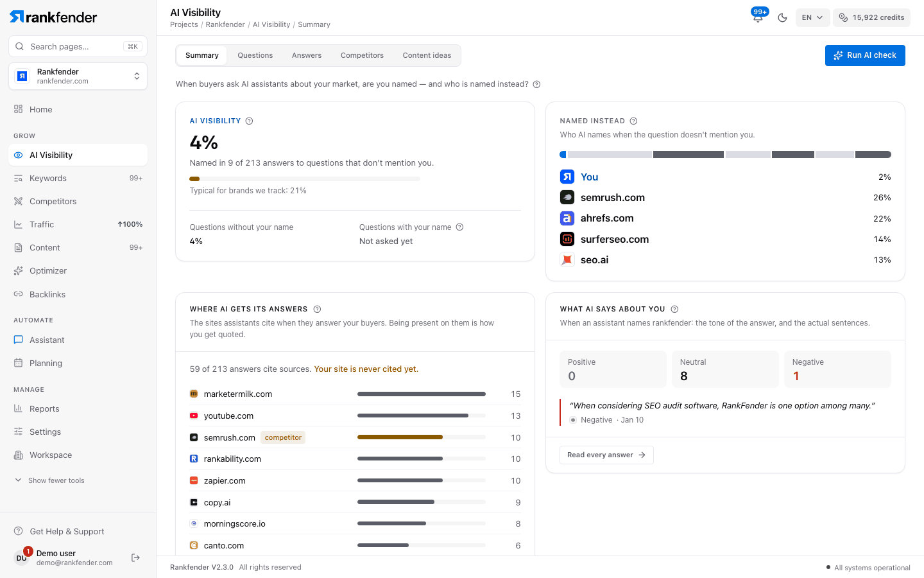Open Keywords in the sidebar
924x578 pixels.
78,178
